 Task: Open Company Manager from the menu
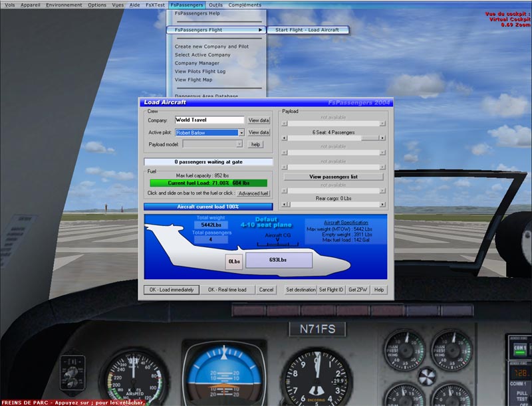click(x=197, y=63)
